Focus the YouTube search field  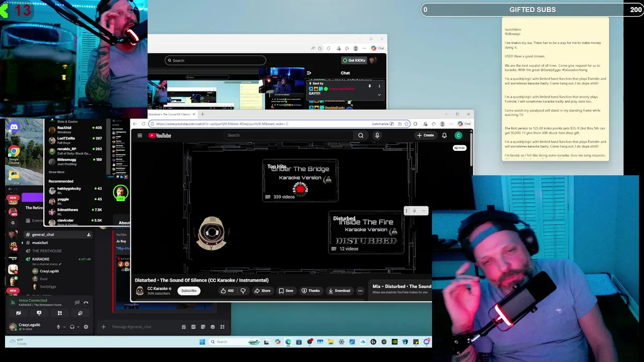click(x=289, y=135)
